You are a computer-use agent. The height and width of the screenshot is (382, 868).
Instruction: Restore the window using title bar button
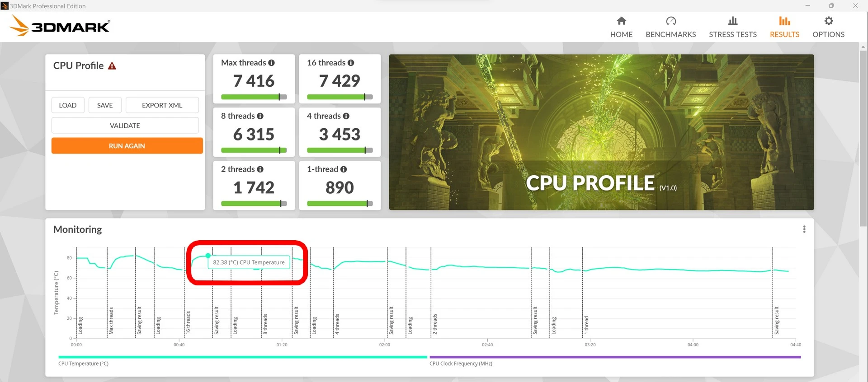[x=831, y=6]
